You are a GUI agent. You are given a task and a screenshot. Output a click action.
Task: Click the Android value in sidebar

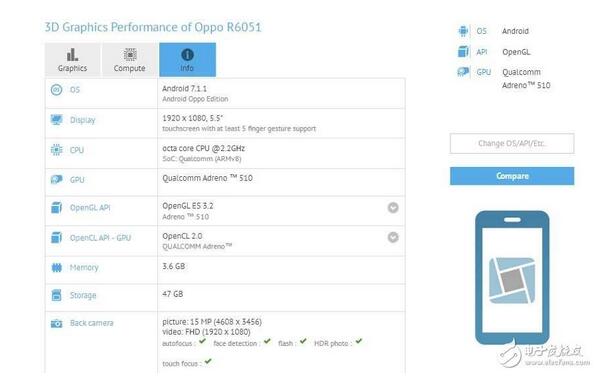tap(515, 31)
